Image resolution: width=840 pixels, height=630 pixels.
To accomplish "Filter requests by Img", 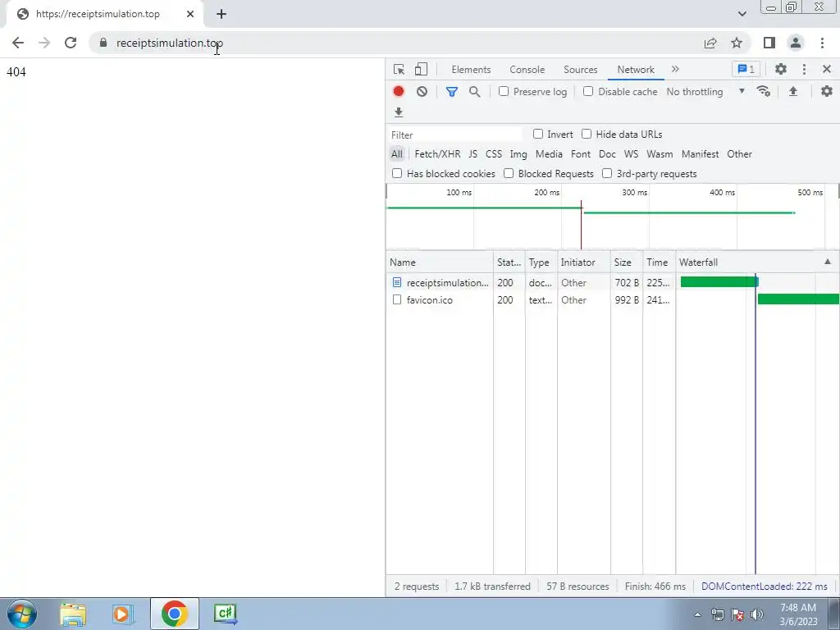I will [518, 154].
